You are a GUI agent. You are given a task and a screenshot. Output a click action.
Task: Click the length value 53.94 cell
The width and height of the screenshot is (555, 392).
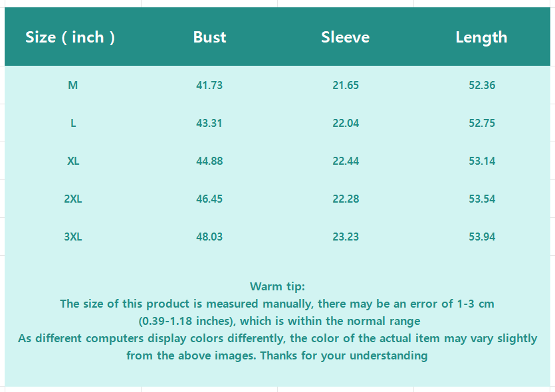482,237
